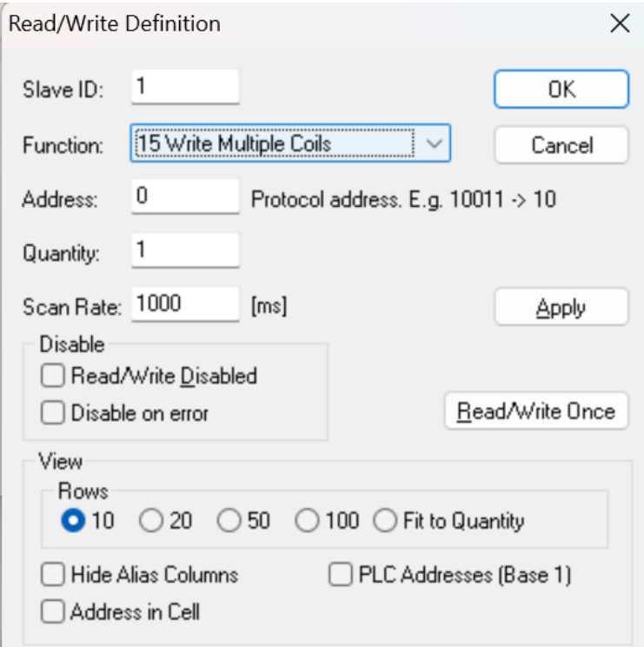Click the Quantity input field

(184, 253)
